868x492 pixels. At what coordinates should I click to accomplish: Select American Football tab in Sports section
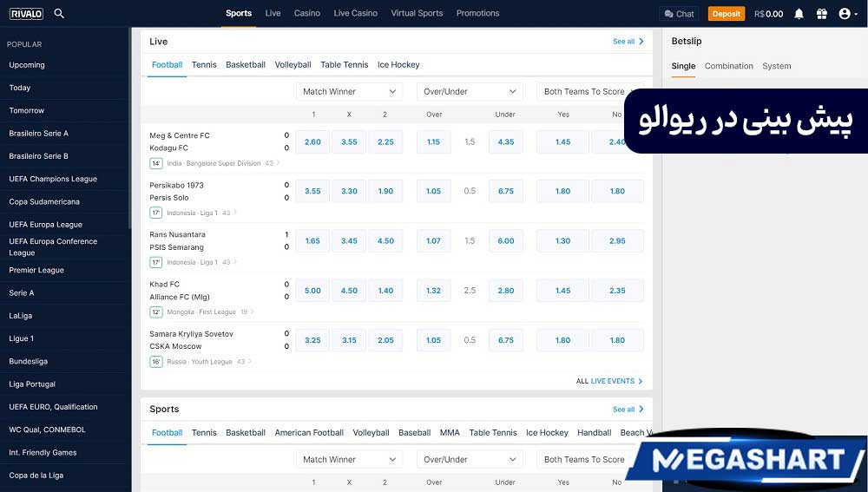point(309,433)
